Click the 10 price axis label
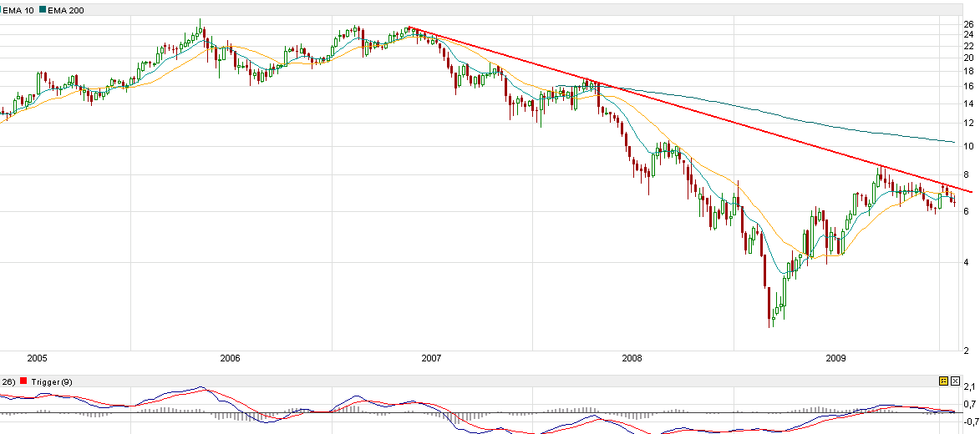The image size is (980, 434). [969, 146]
